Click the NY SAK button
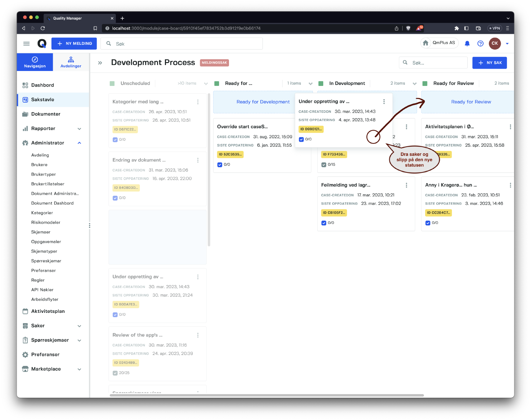531x420 pixels. click(490, 63)
